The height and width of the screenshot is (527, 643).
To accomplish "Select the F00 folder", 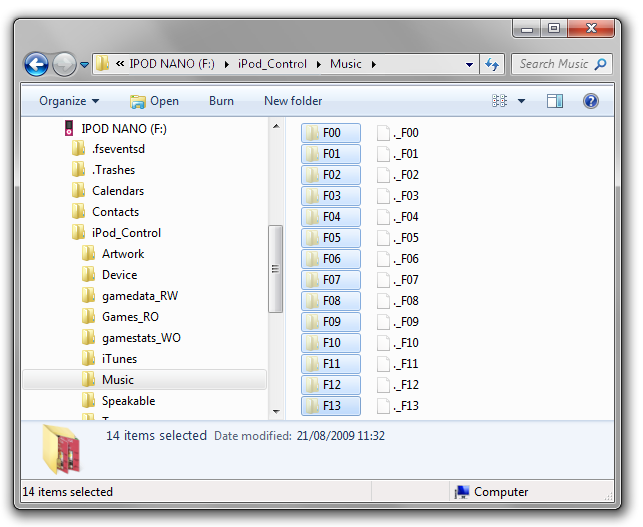I will click(331, 133).
